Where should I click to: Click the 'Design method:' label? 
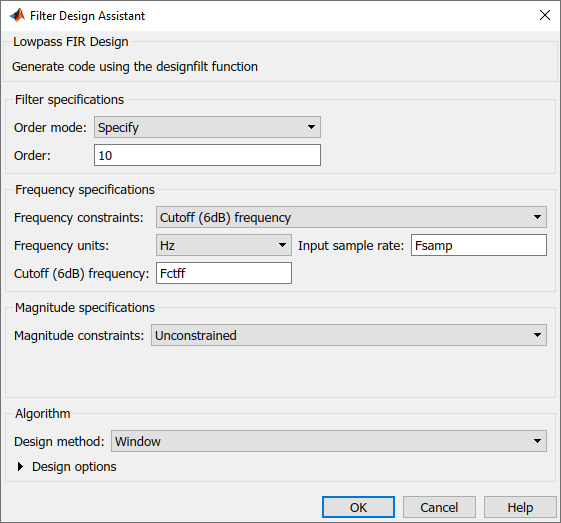coord(59,442)
